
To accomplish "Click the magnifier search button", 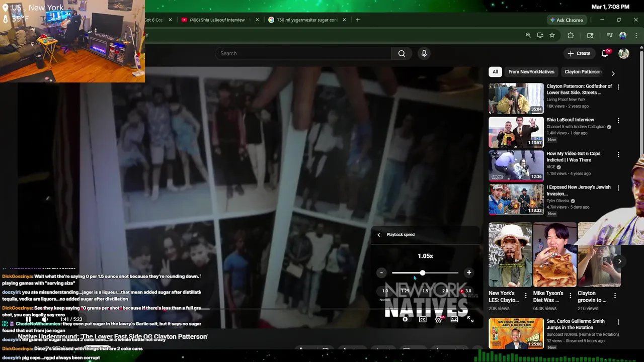I will click(x=401, y=53).
